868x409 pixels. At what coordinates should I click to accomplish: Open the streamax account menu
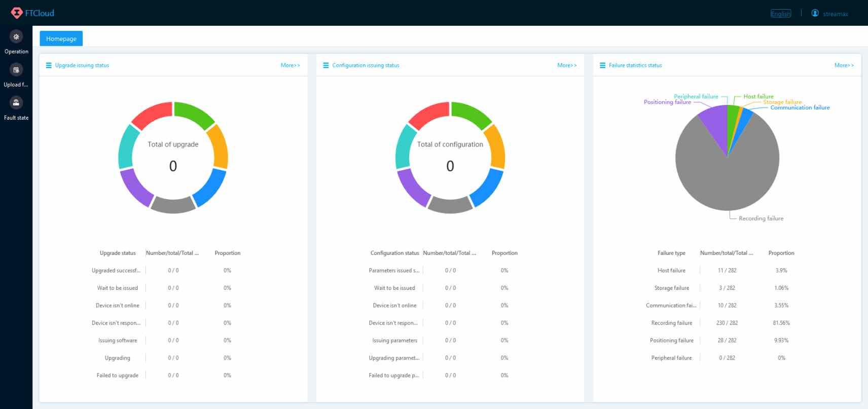(836, 14)
